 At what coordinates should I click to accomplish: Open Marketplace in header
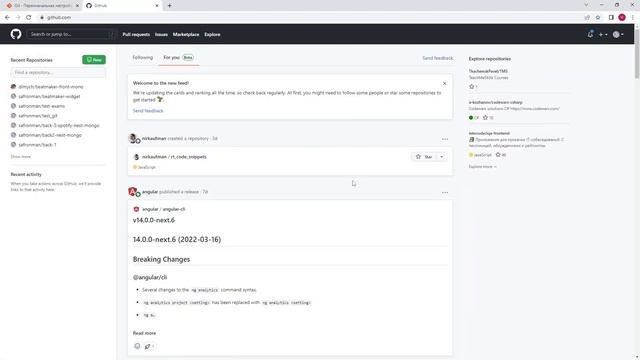186,35
